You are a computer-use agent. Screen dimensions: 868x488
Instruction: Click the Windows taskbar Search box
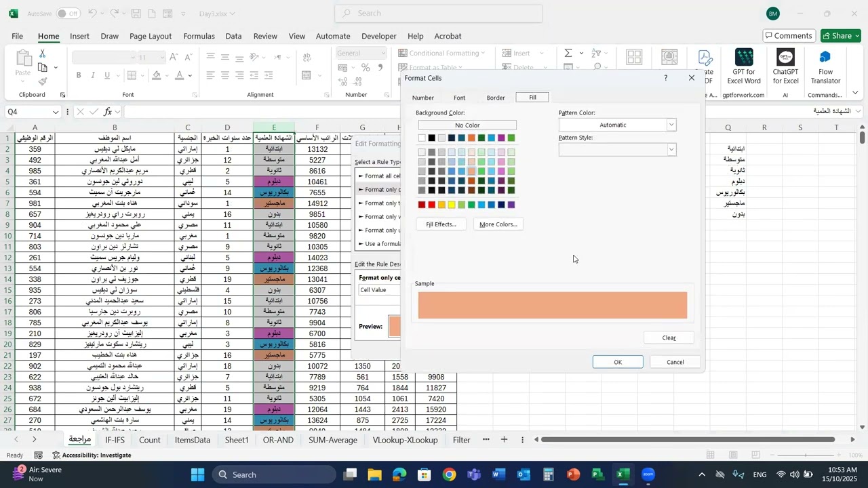tap(274, 474)
